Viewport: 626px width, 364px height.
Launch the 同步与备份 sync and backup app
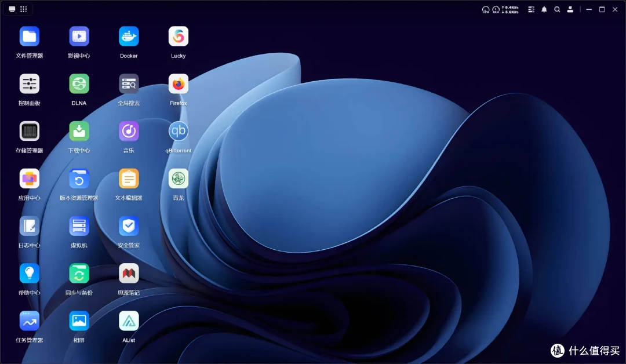(x=79, y=274)
